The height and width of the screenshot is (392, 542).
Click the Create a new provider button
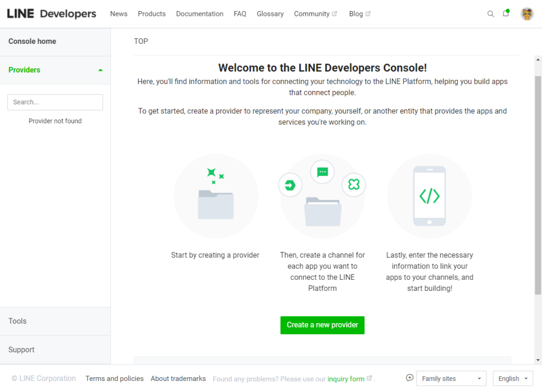coord(322,325)
